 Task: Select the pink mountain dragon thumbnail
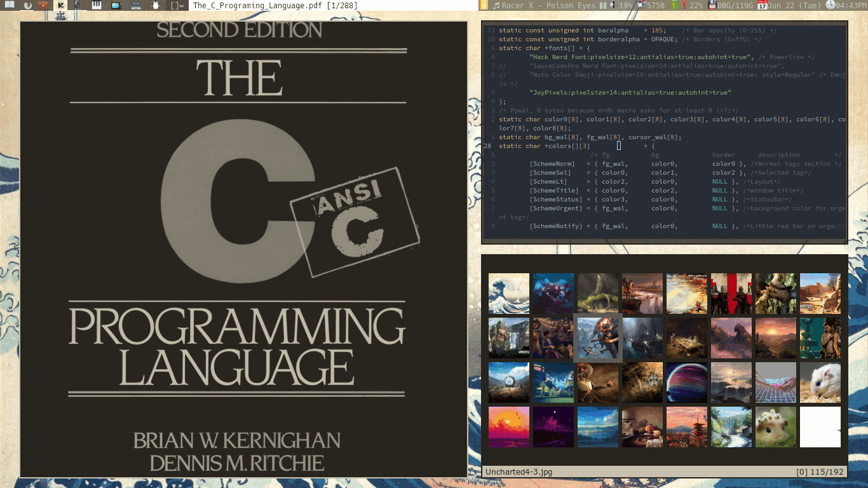tap(731, 338)
